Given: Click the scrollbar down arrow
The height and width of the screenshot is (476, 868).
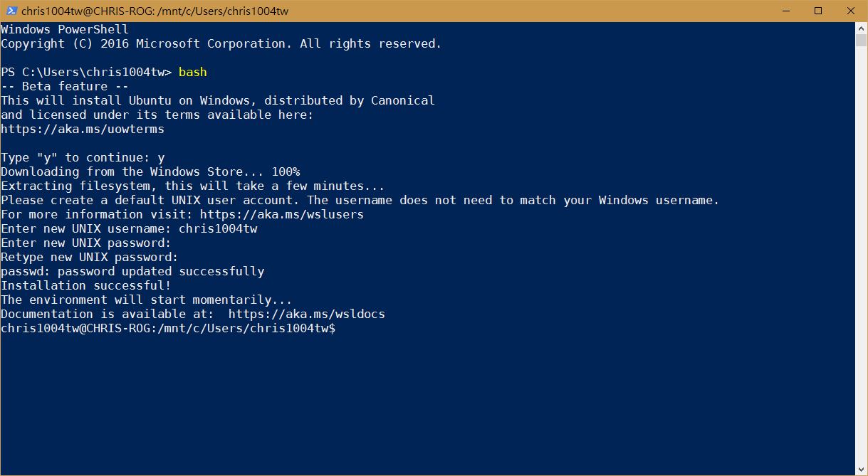Looking at the screenshot, I should [x=861, y=469].
